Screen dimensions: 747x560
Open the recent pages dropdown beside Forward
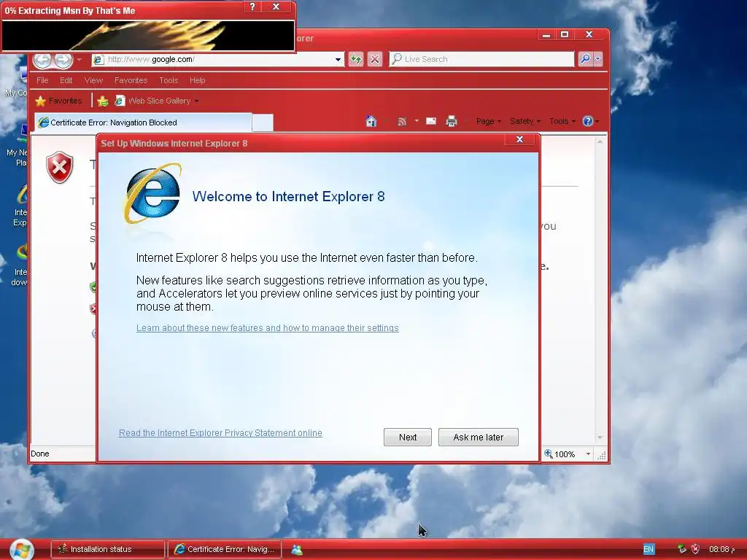(x=79, y=60)
